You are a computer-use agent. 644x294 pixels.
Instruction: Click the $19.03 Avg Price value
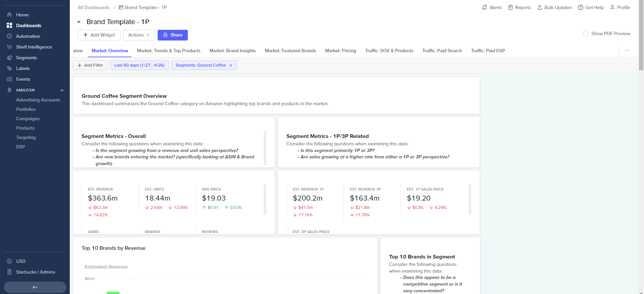(x=214, y=198)
